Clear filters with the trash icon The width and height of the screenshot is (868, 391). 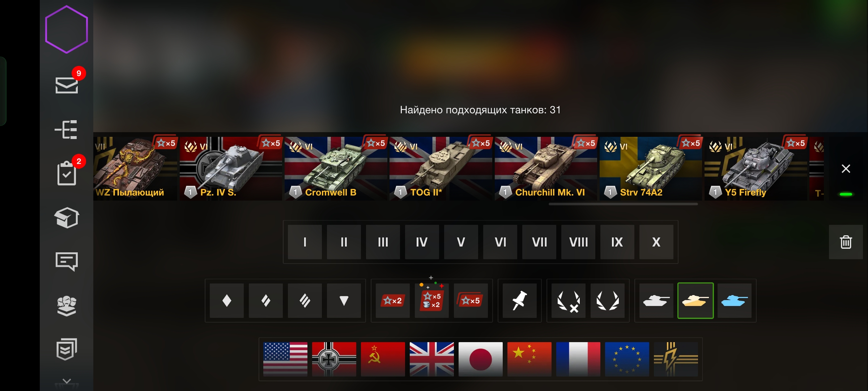pos(846,242)
